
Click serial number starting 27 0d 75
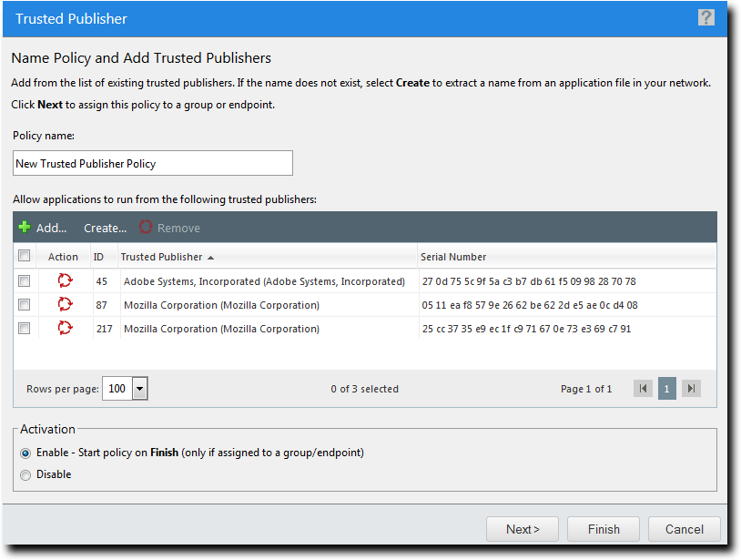(529, 281)
